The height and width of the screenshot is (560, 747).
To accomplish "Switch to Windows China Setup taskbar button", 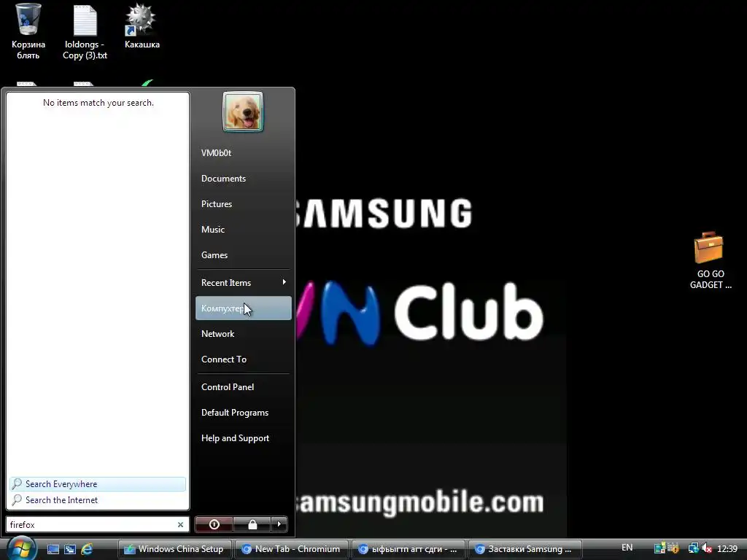I will [174, 549].
